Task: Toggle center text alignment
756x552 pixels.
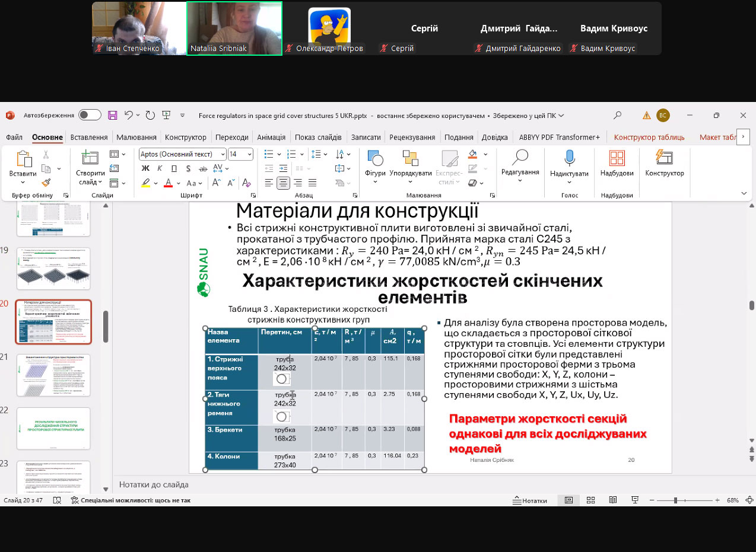Action: click(284, 183)
